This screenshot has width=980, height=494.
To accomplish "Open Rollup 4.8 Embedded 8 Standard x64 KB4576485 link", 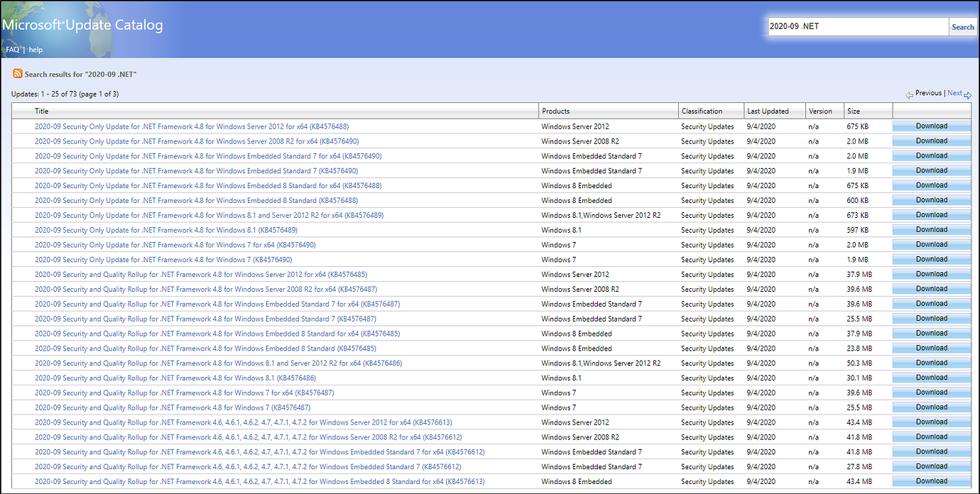I will coord(217,334).
